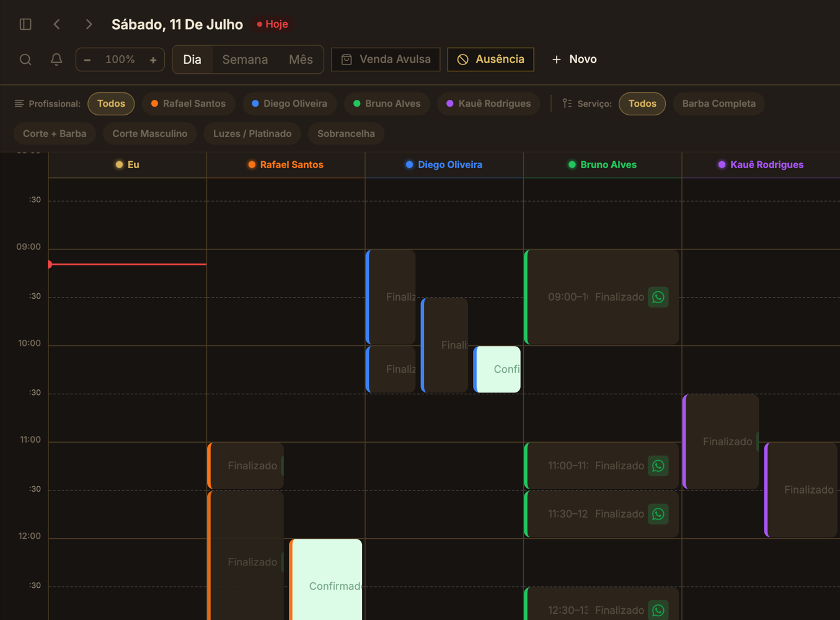Click the red current-time marker
The width and height of the screenshot is (840, 620).
[128, 264]
